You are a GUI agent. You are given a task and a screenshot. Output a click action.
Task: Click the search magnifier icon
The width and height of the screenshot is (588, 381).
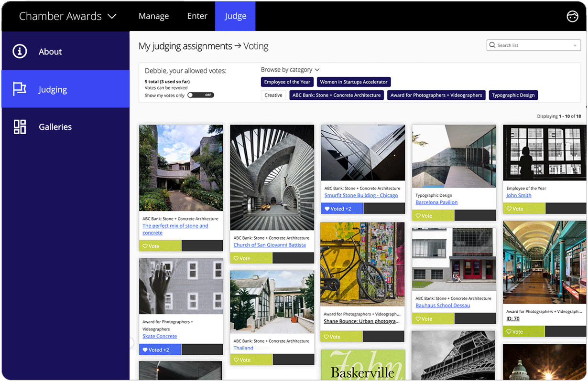(492, 45)
